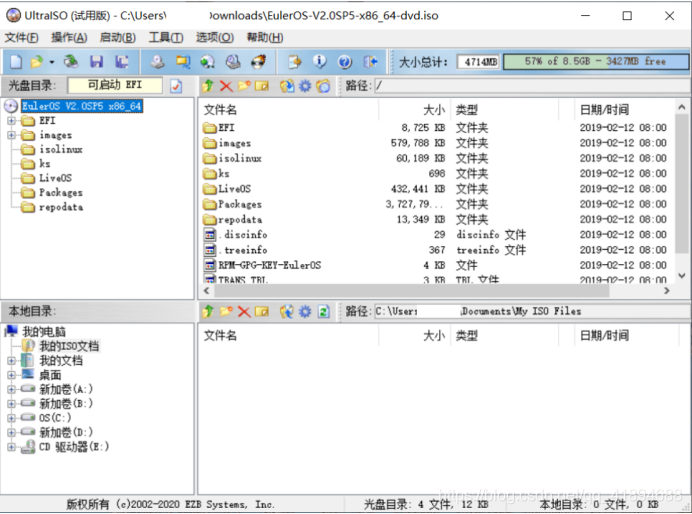Click the Refresh icon in the local pane toolbar

point(323,311)
